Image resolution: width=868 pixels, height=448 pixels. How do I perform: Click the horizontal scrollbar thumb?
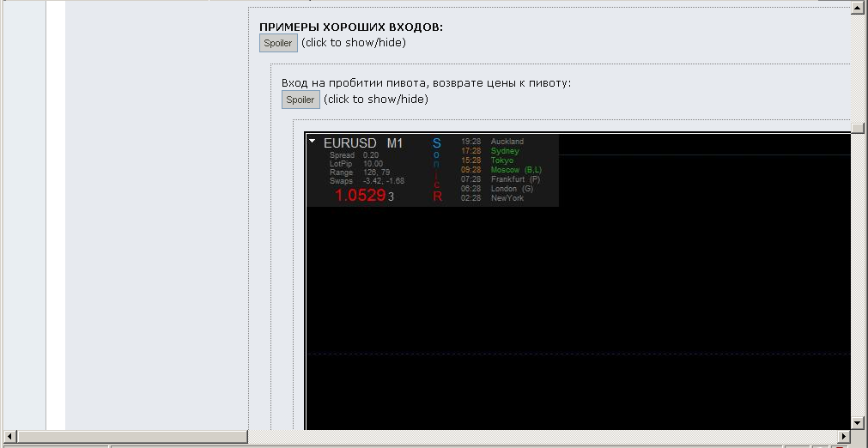[x=132, y=437]
